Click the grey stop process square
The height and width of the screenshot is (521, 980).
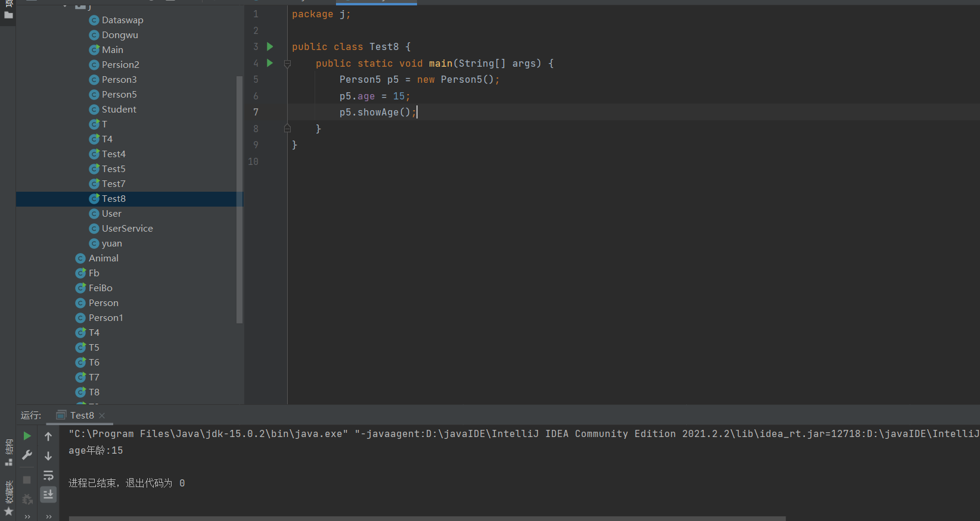[x=27, y=479]
